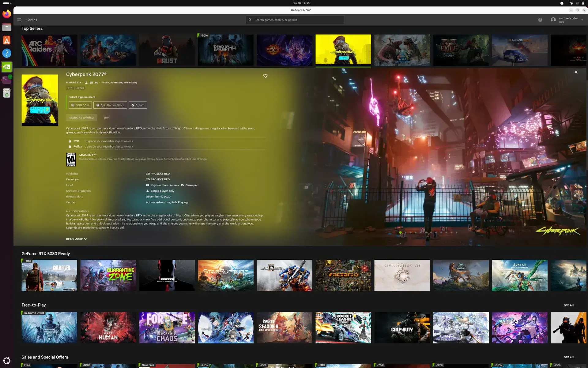Select the first screenshot carousel dot
Screen dimensions: 588x368
point(400,232)
